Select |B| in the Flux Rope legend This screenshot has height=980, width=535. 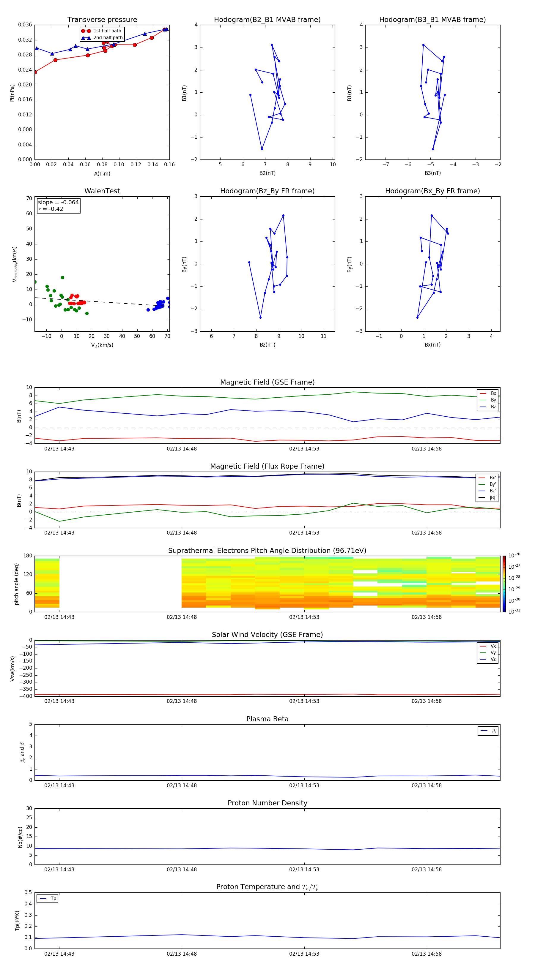(x=487, y=498)
